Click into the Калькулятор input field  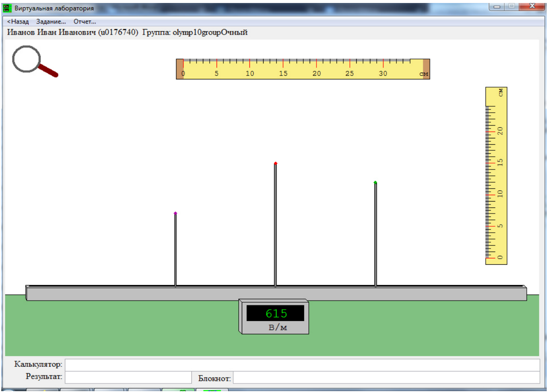tap(302, 365)
